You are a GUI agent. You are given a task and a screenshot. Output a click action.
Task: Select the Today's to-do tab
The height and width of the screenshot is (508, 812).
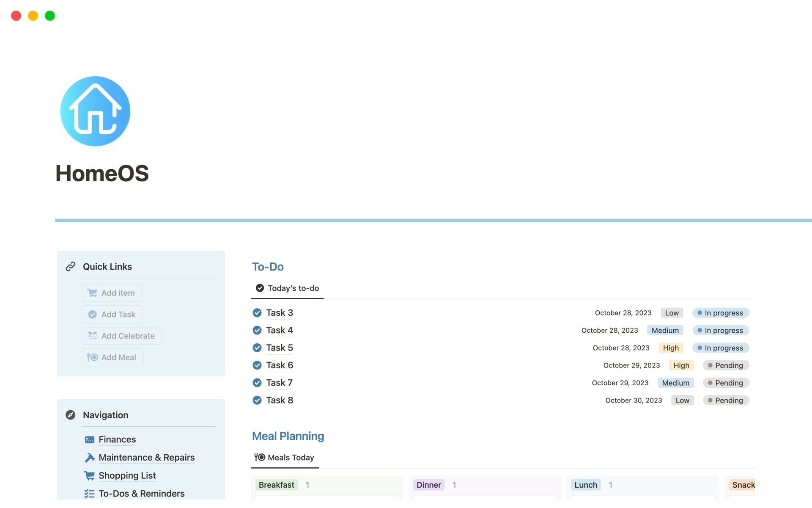[x=288, y=288]
